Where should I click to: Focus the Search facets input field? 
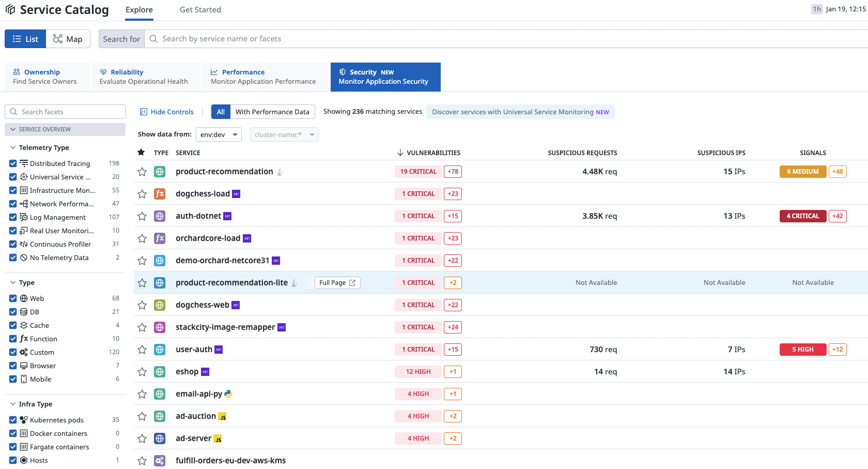70,112
